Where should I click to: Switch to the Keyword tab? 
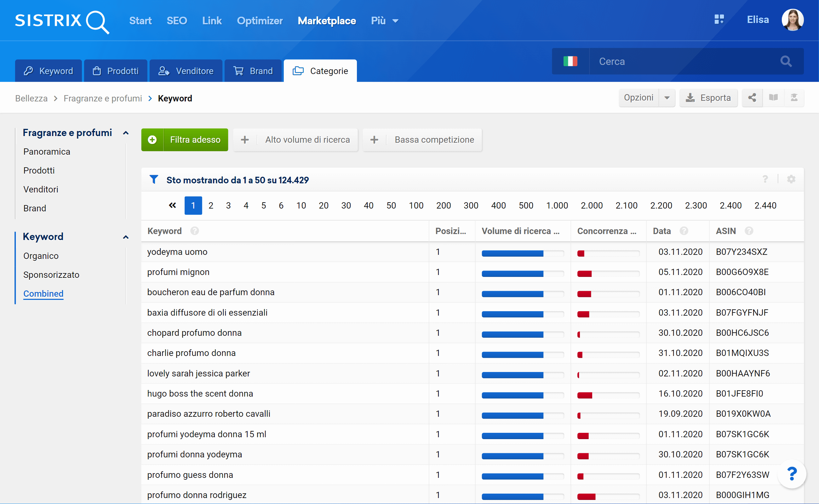(x=48, y=71)
